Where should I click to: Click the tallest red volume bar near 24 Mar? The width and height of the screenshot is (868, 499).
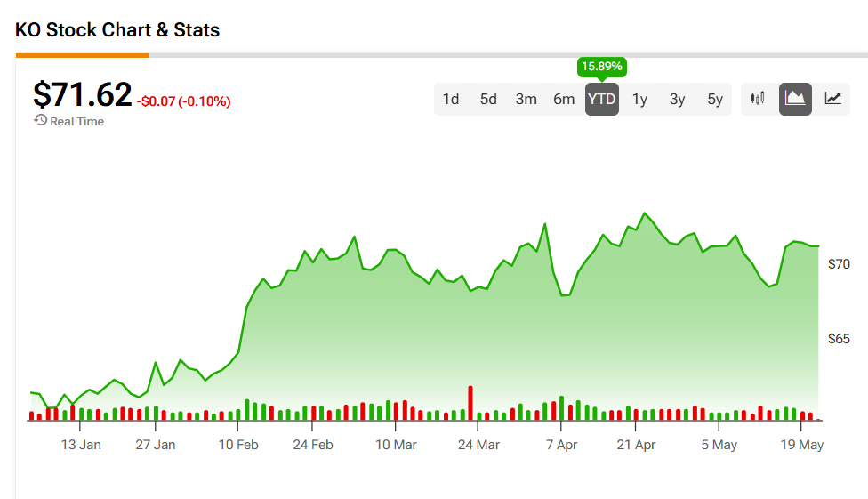coord(470,403)
